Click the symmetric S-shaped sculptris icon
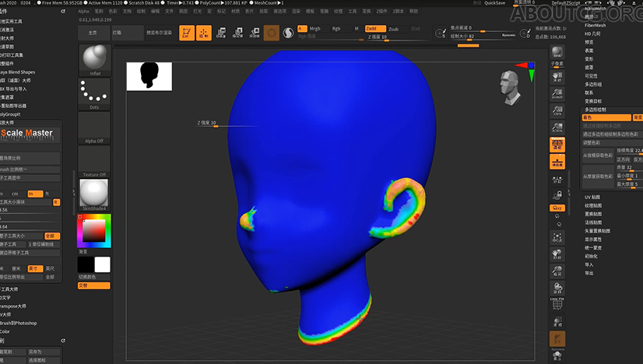 [x=288, y=33]
